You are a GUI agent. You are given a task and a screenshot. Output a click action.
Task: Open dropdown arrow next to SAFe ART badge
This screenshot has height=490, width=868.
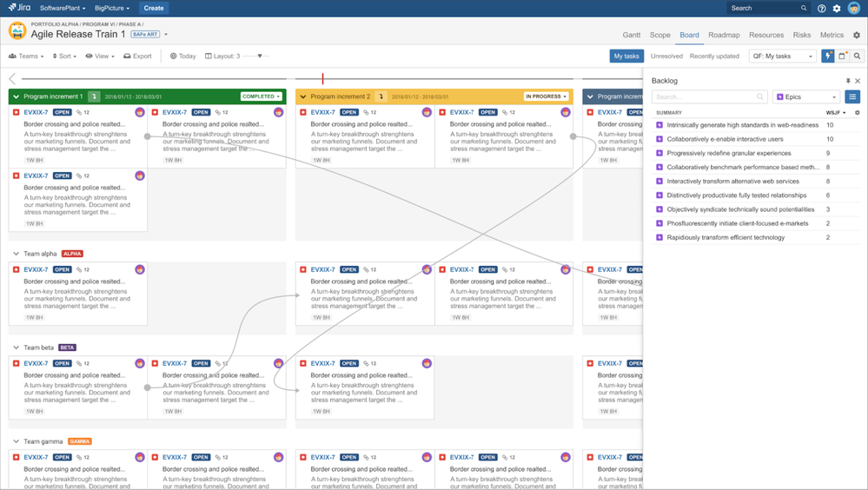165,35
